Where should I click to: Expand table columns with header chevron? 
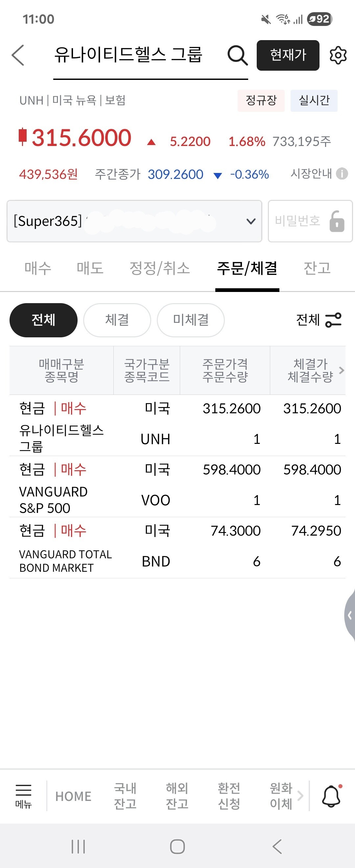(342, 370)
